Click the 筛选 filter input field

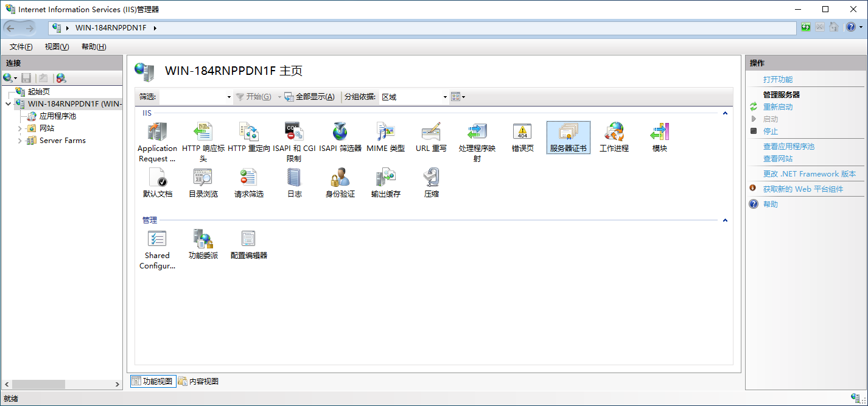[x=192, y=97]
